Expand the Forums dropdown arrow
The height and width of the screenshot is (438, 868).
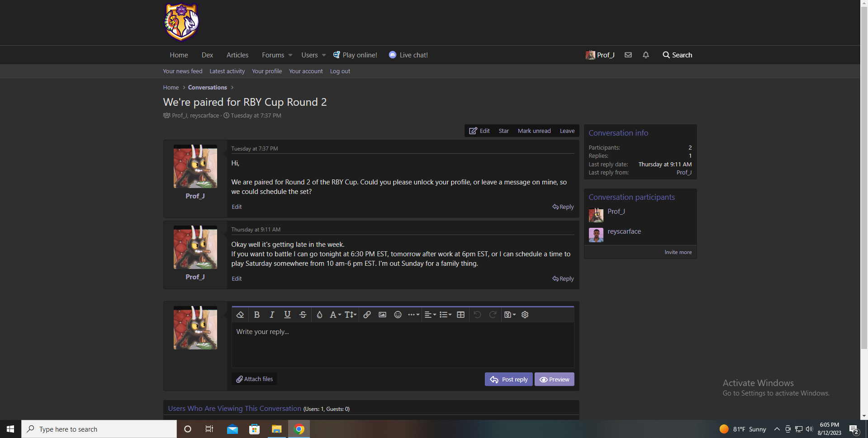pyautogui.click(x=290, y=55)
